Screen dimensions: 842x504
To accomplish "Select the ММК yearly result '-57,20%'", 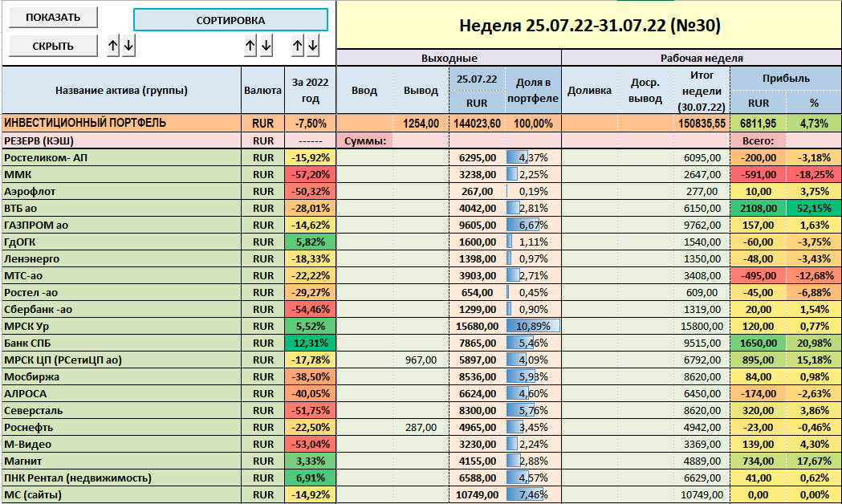I will (310, 174).
